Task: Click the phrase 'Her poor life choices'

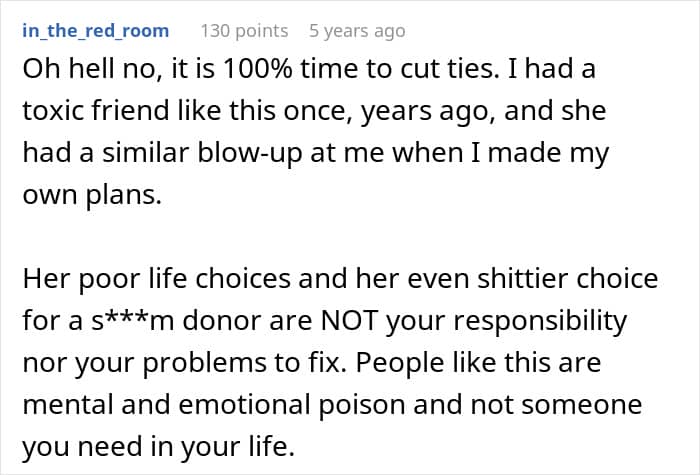Action: (137, 280)
